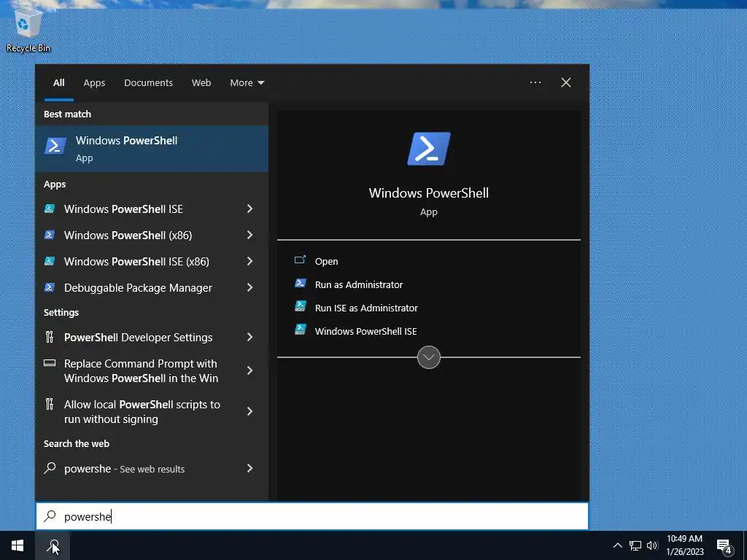The width and height of the screenshot is (747, 560).
Task: Click the "Windows PowerShell" title in preview pane
Action: (429, 192)
